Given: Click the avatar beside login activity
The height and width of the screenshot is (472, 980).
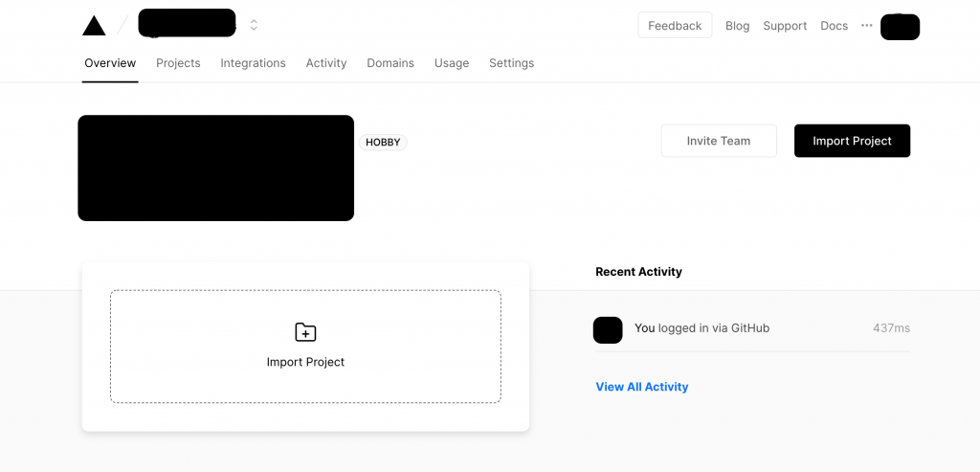Looking at the screenshot, I should pos(608,330).
